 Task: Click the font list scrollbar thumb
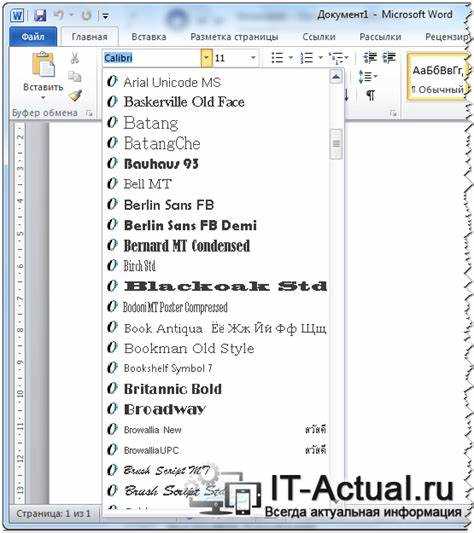[336, 144]
